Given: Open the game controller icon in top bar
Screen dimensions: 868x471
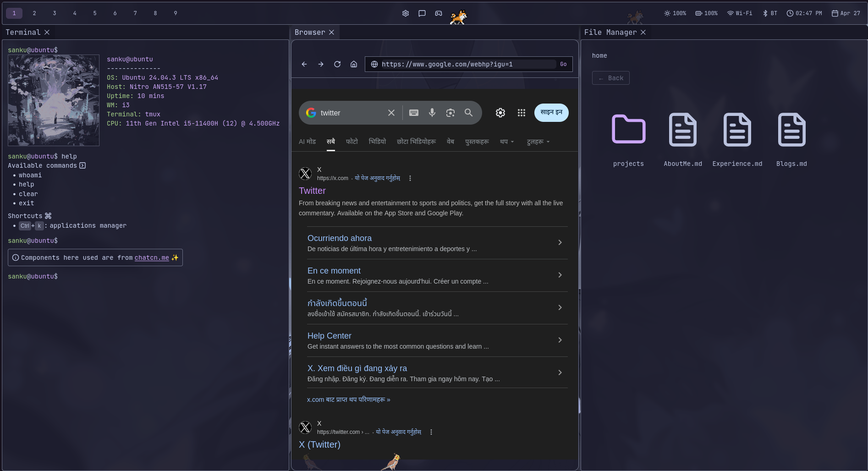Looking at the screenshot, I should click(x=439, y=13).
